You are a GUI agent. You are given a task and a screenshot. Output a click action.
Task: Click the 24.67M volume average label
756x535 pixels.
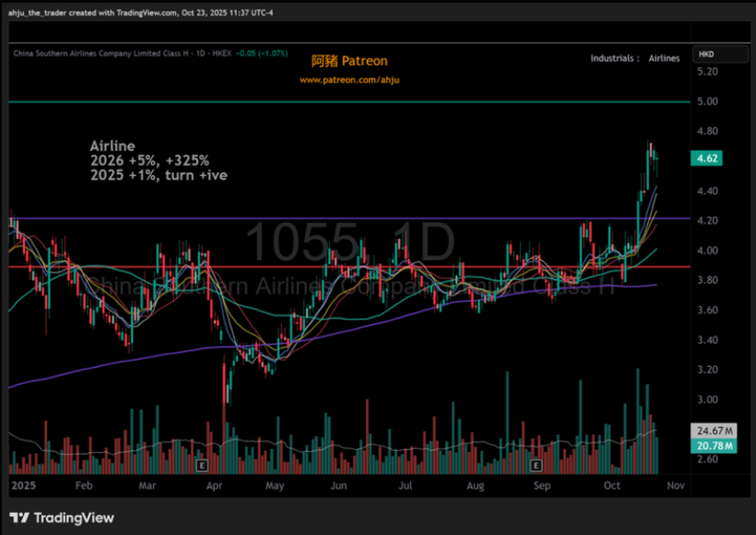coord(714,431)
